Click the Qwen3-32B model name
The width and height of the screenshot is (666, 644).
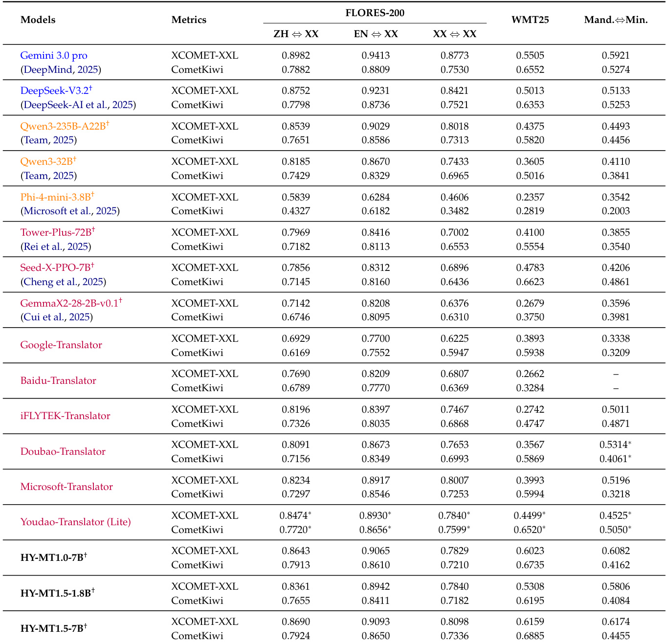[46, 162]
